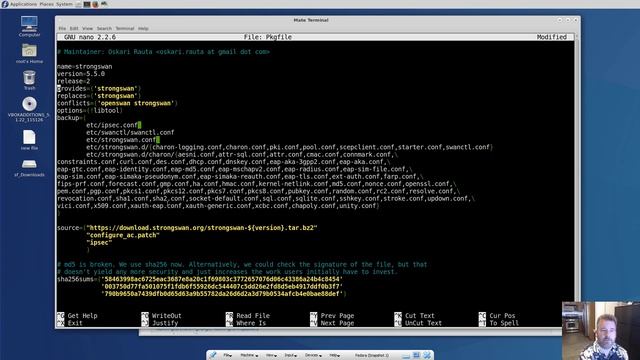Launch the terminal icon in top panel
This screenshot has height=360, width=640.
click(87, 4)
